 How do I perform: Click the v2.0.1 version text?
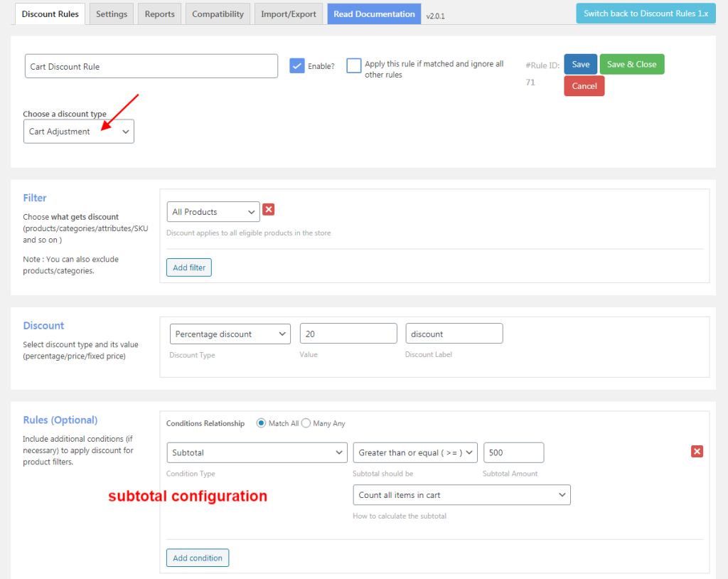[436, 16]
